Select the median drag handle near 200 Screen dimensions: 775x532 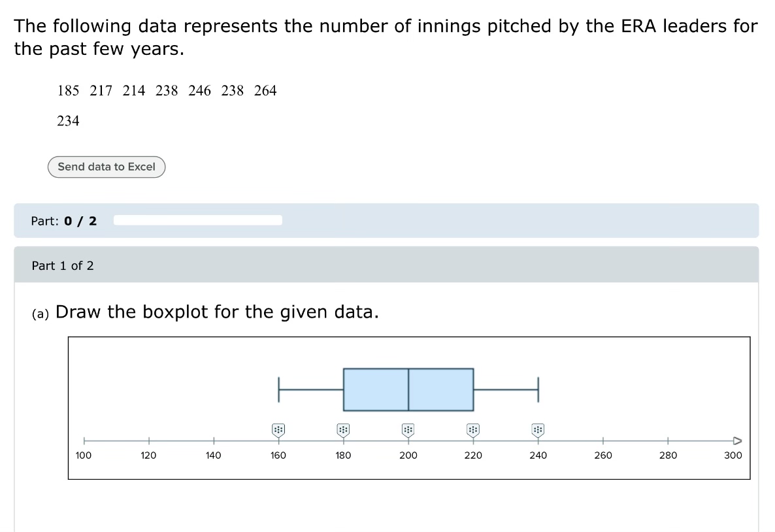[408, 429]
